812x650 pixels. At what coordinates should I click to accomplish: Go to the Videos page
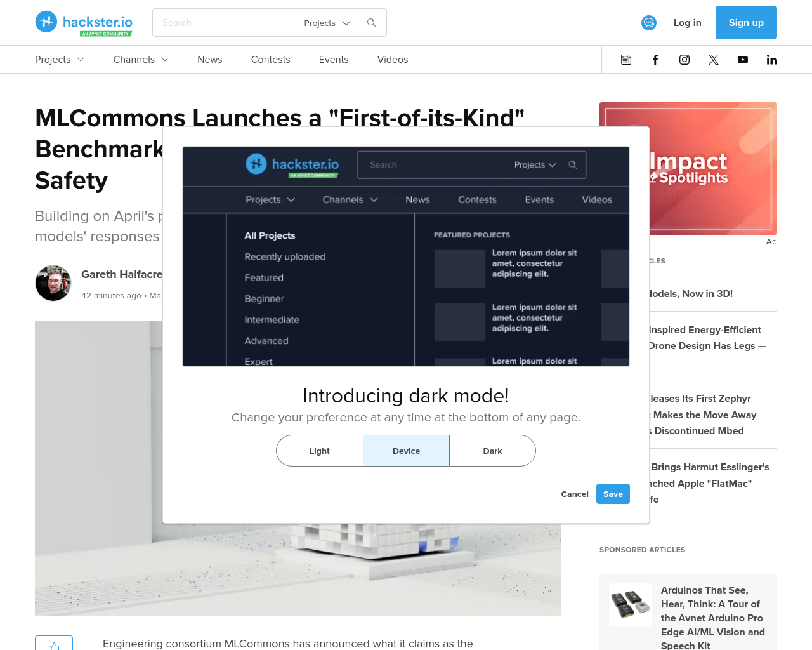(393, 60)
